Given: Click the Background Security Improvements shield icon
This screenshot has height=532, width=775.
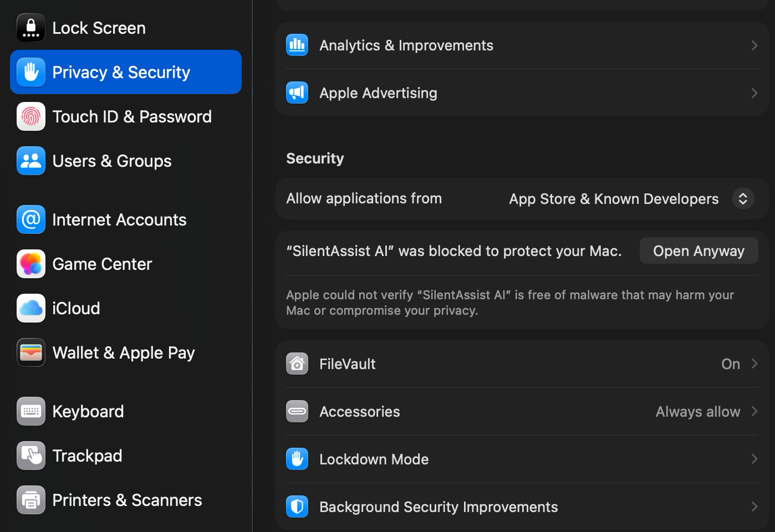Looking at the screenshot, I should [297, 507].
